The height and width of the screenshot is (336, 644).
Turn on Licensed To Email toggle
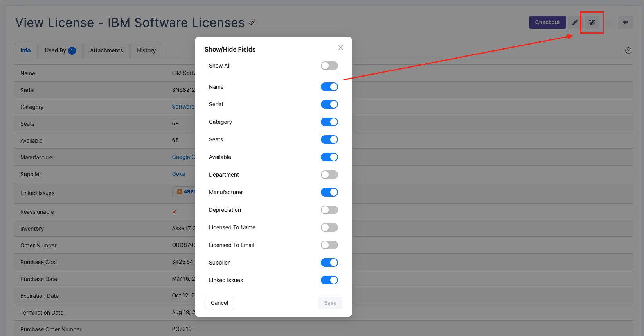point(329,245)
